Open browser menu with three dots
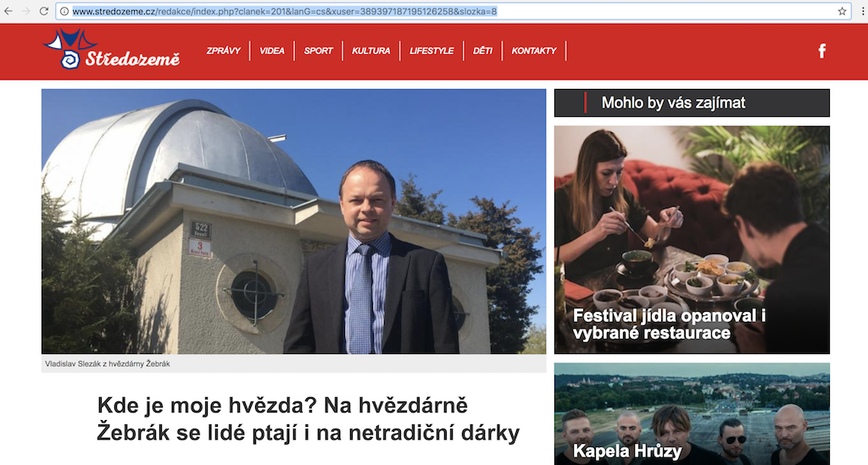Screen dimensions: 868x465 click(x=863, y=11)
